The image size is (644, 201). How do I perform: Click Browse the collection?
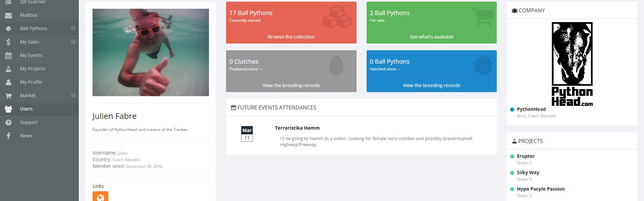[291, 37]
